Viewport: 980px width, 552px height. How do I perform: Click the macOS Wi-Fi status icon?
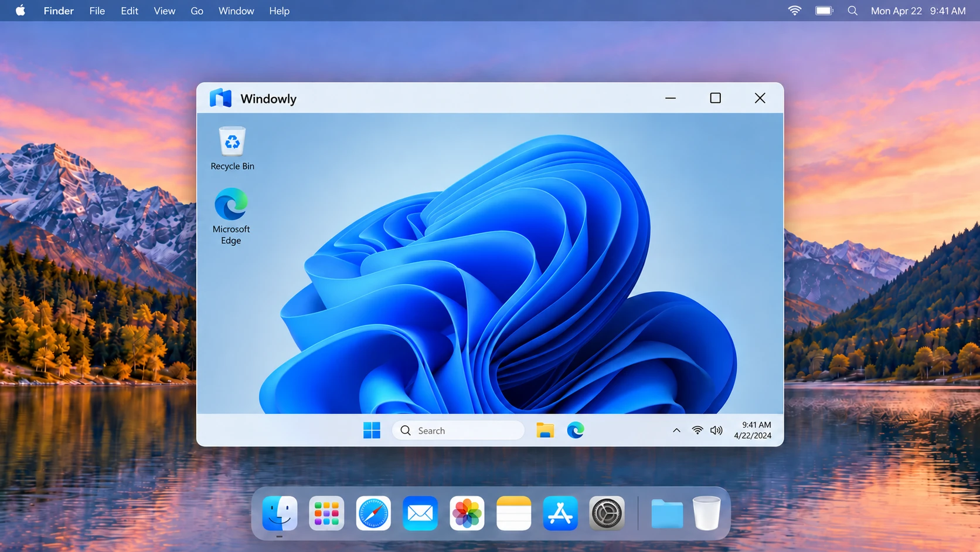pos(795,11)
